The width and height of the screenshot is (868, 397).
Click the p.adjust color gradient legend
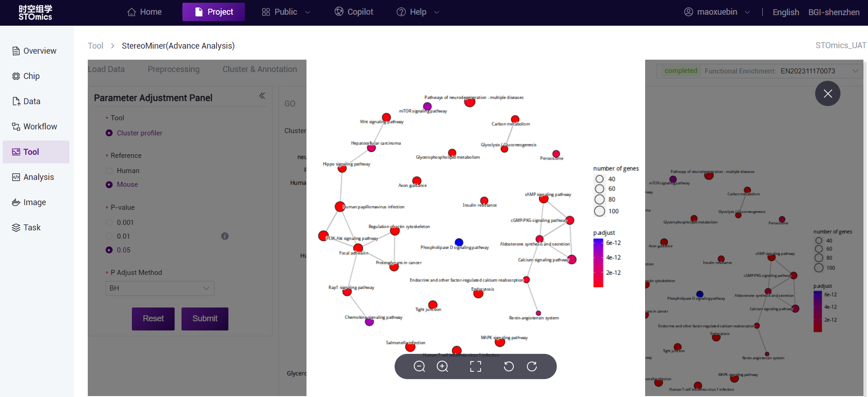tap(598, 263)
